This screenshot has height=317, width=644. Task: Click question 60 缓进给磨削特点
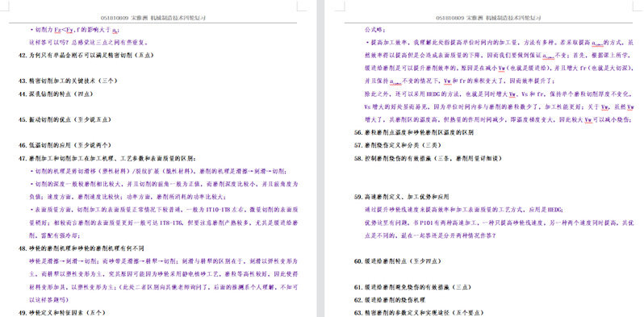(x=397, y=261)
